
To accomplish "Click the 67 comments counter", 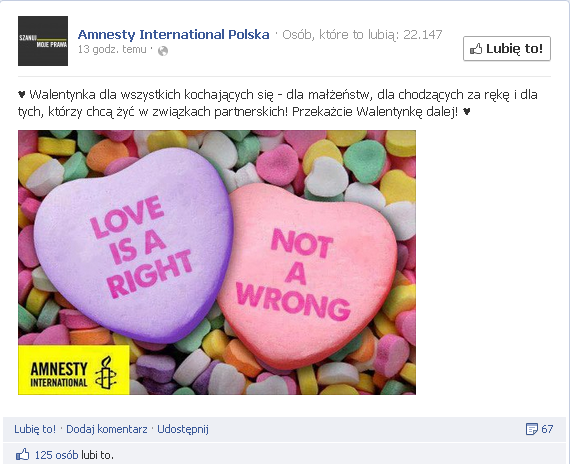I will pyautogui.click(x=547, y=429).
